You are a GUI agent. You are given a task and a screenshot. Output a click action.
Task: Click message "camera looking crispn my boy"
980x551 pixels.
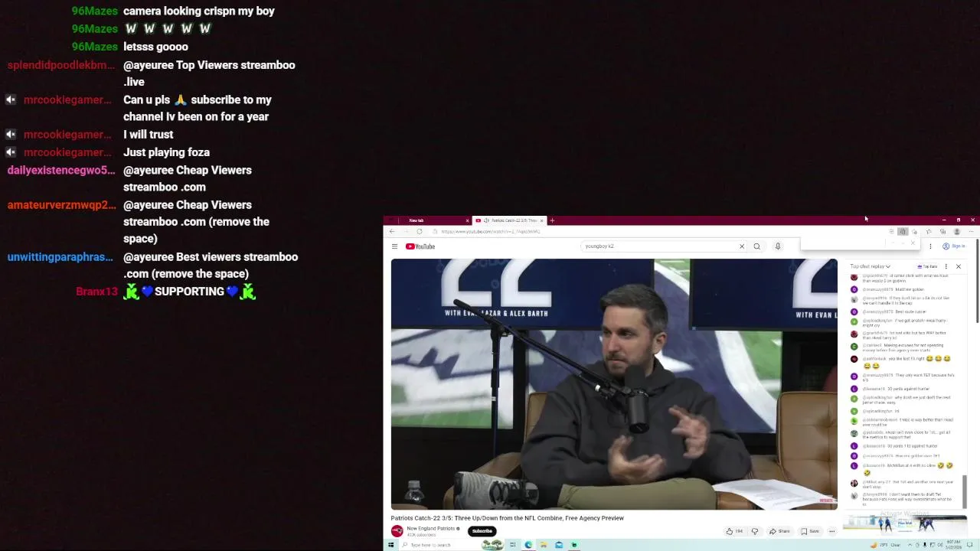pyautogui.click(x=199, y=11)
